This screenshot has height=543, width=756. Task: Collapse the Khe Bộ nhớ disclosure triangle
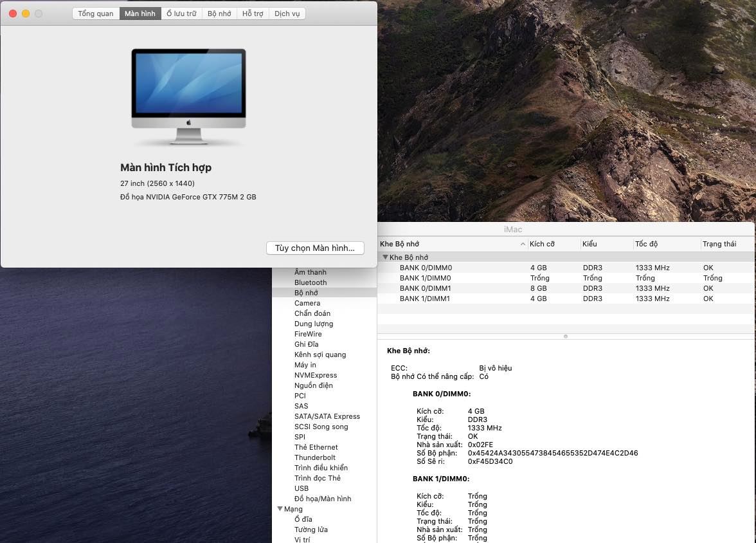coord(385,257)
